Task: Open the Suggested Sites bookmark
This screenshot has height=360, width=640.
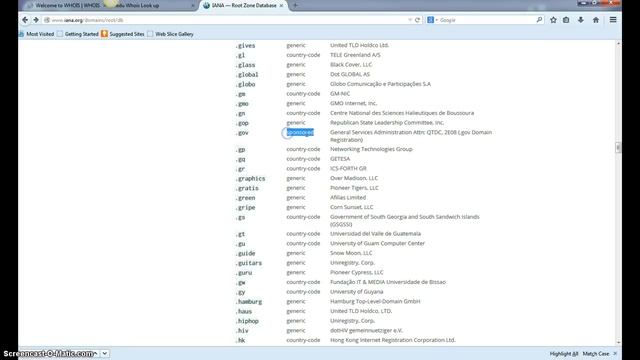Action: coord(123,34)
